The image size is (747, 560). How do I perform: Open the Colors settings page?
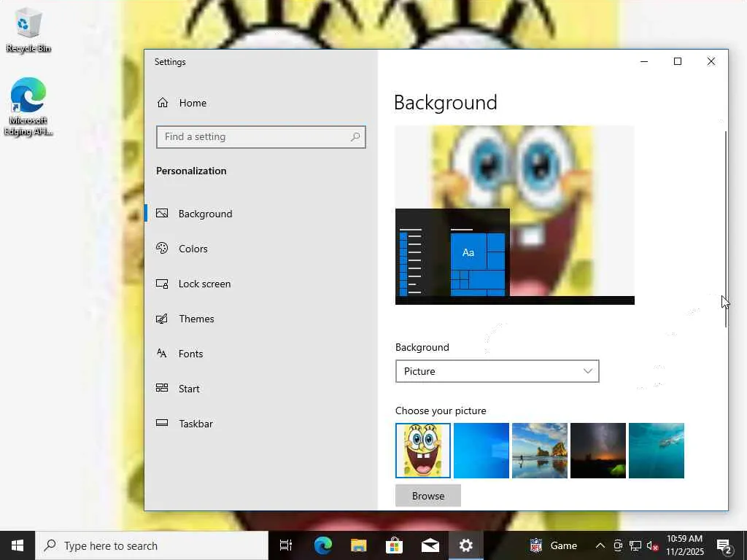click(261, 248)
